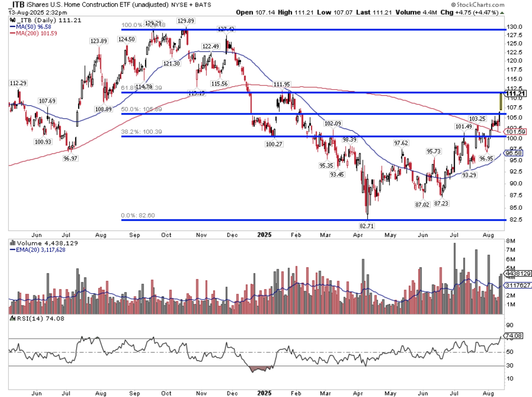Click the MA(200) 101.59 legend entry
The height and width of the screenshot is (397, 532).
(x=33, y=33)
